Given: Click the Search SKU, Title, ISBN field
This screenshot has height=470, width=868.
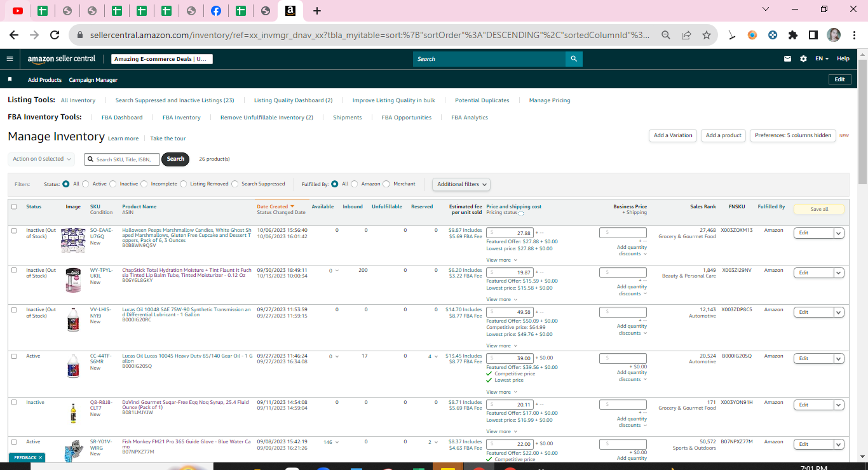Looking at the screenshot, I should (122, 159).
